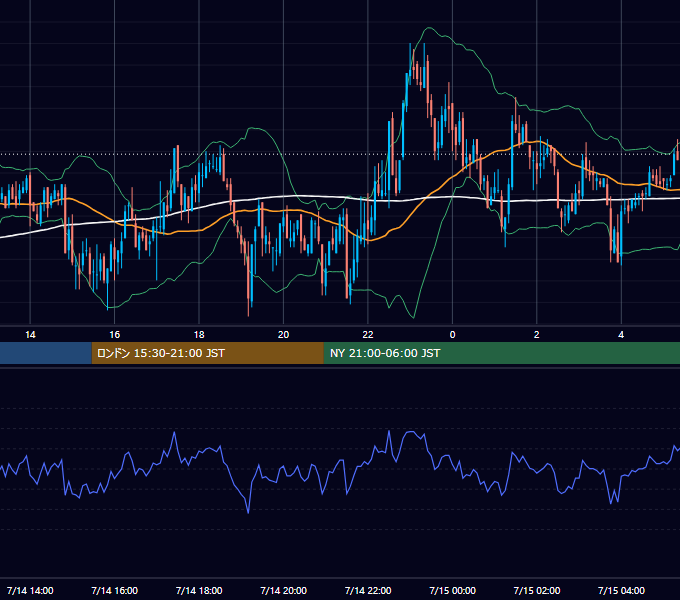
Task: Click the 7/15 04:00 date label
Action: [621, 590]
